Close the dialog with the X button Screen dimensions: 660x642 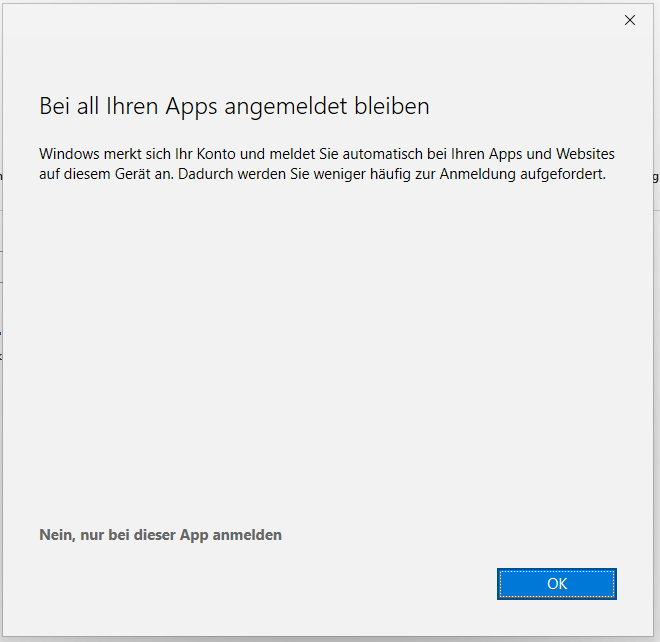pos(630,20)
